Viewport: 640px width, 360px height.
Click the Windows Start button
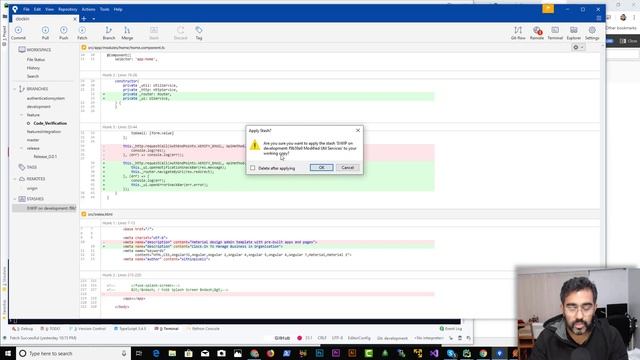coord(8,353)
